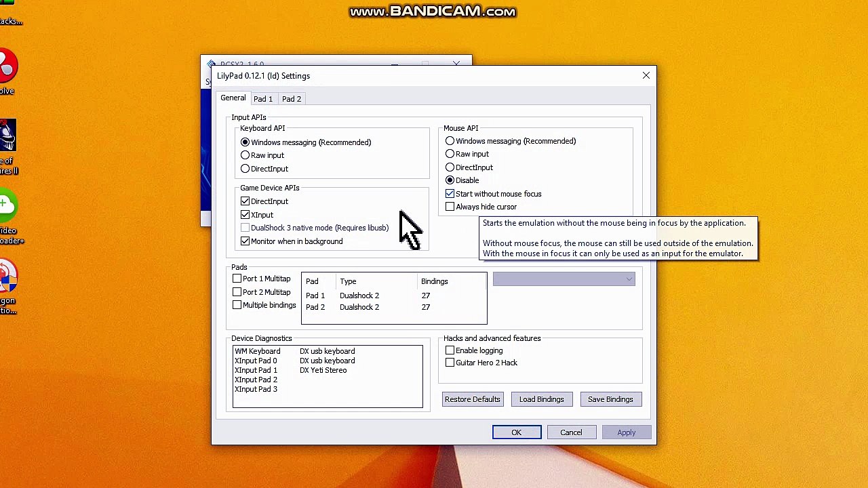Select DX Yeti Stereo diagnostics entry
Image resolution: width=868 pixels, height=488 pixels.
point(323,370)
